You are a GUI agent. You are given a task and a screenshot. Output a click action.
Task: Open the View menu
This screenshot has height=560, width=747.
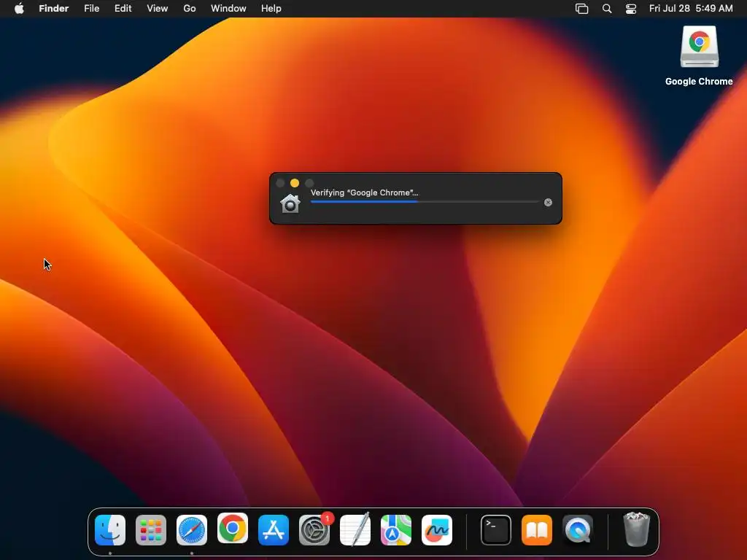pyautogui.click(x=158, y=9)
